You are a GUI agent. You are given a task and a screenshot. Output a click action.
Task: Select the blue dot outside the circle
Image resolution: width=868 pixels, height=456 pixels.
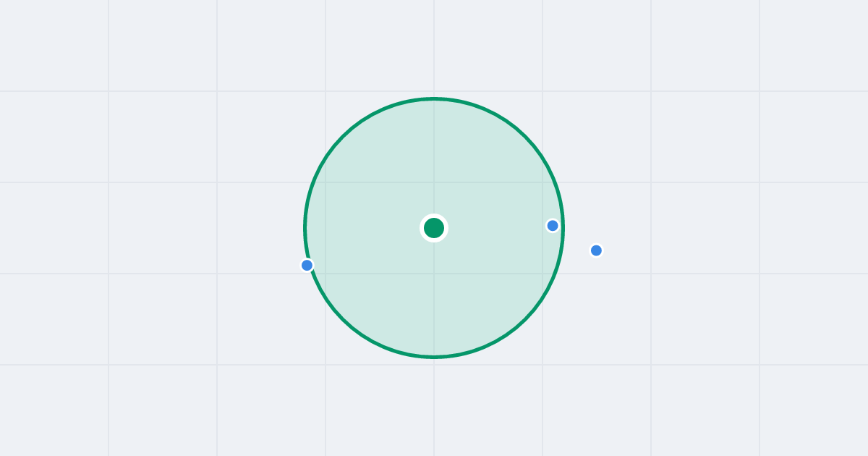pyautogui.click(x=596, y=250)
